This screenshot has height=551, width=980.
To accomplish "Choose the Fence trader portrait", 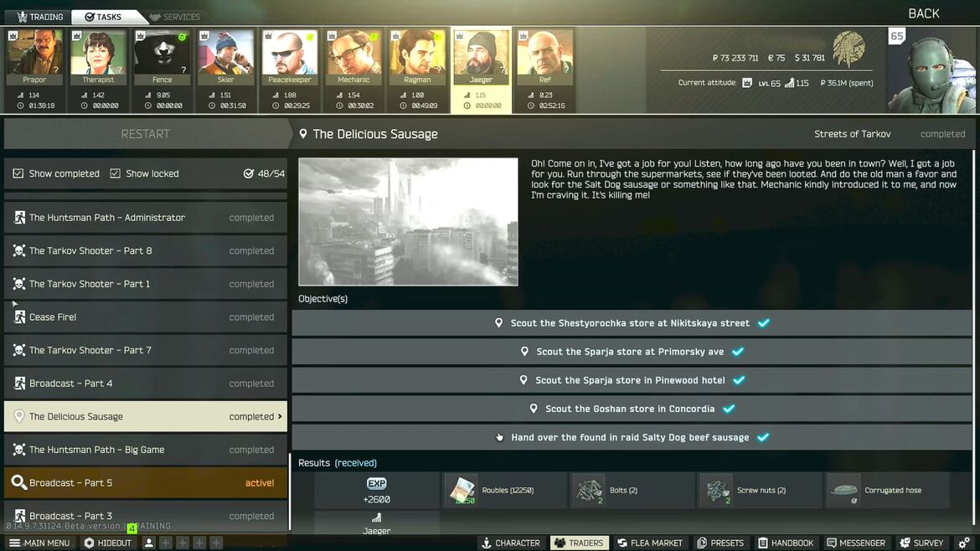I will 162,54.
